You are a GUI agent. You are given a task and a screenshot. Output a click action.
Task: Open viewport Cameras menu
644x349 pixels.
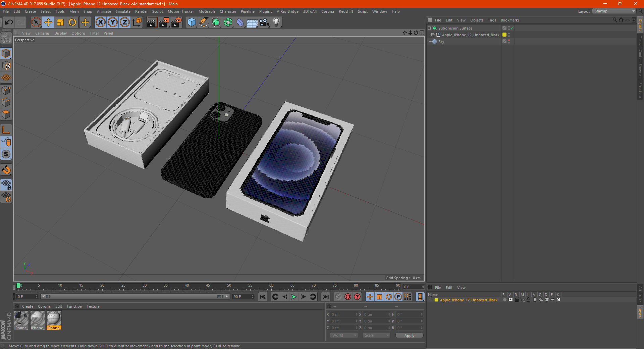tap(42, 33)
